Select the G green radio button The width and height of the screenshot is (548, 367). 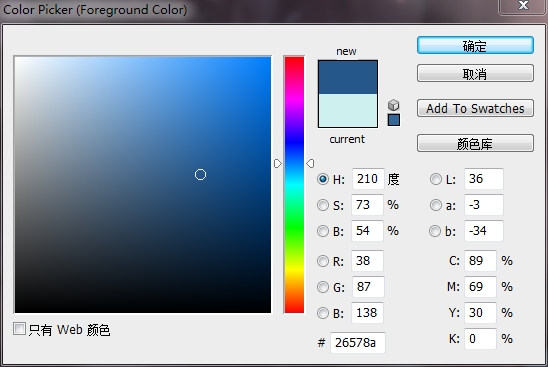point(323,287)
